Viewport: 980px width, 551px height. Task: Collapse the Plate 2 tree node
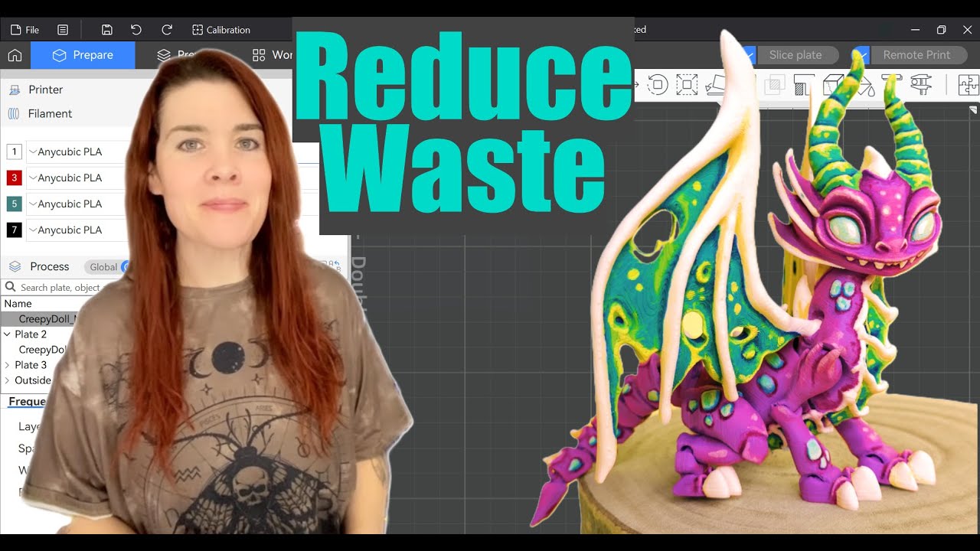pyautogui.click(x=7, y=334)
